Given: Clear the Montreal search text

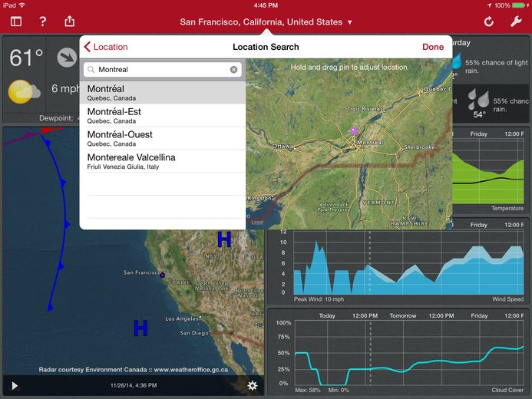Looking at the screenshot, I should click(234, 70).
